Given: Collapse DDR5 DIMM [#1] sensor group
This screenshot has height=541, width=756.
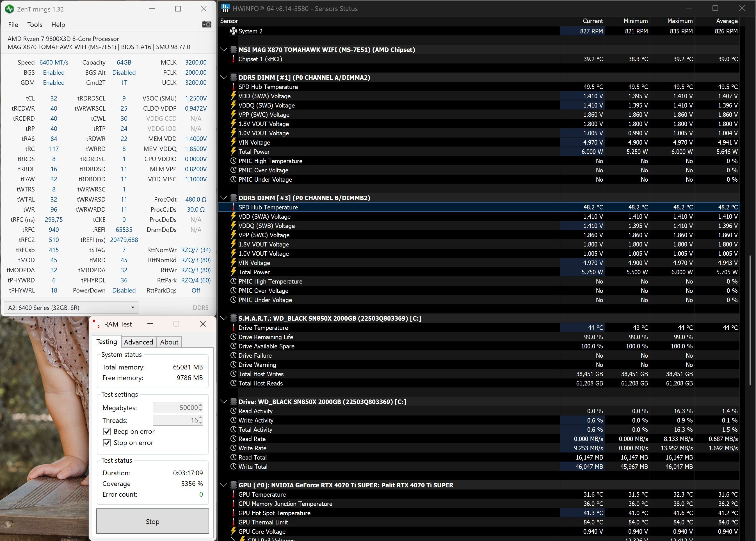Looking at the screenshot, I should tap(224, 77).
